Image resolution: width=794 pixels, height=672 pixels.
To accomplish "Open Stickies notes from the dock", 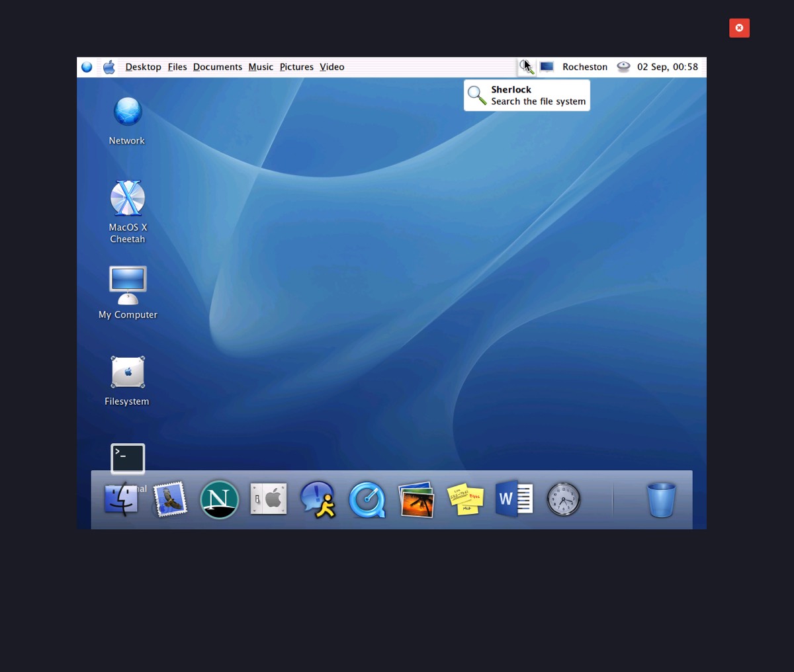I will tap(465, 499).
